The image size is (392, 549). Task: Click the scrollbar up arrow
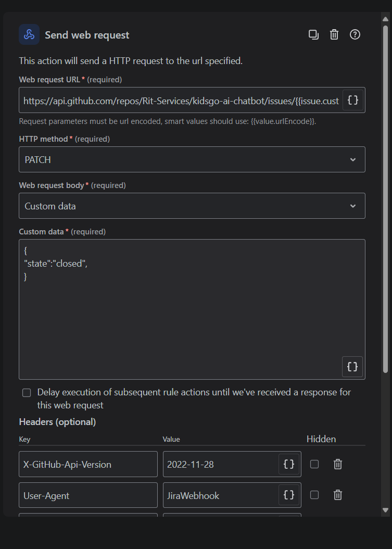[x=385, y=19]
